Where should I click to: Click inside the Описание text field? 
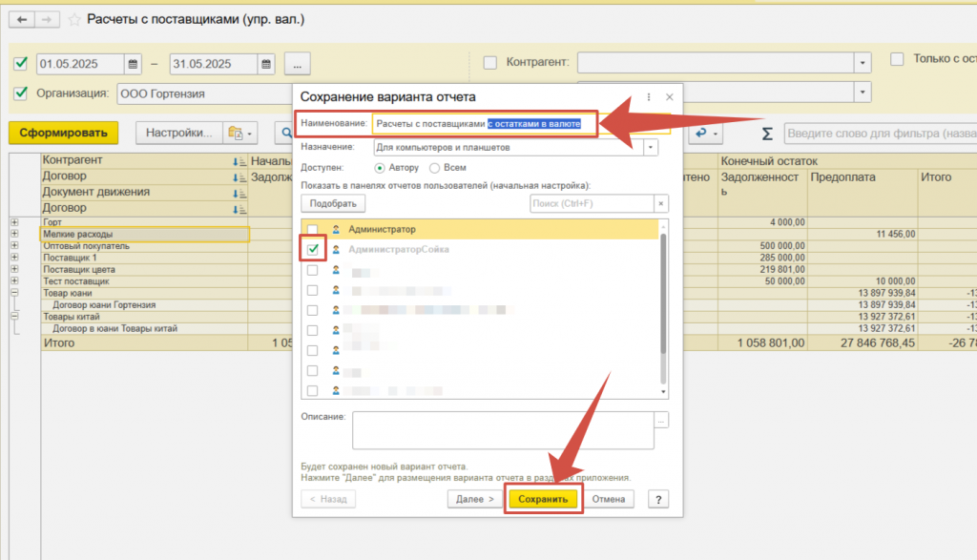pyautogui.click(x=502, y=429)
